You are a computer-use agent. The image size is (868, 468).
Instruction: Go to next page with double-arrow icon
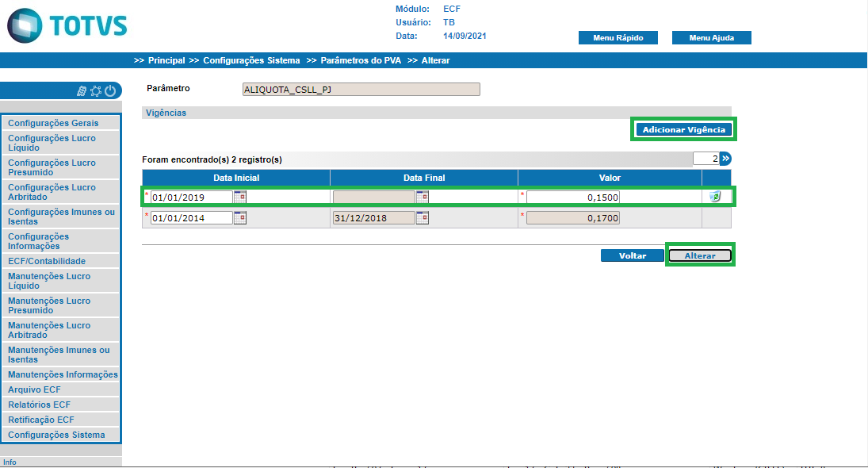(x=726, y=159)
